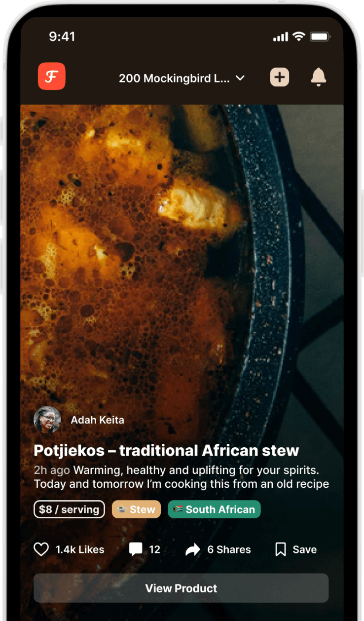This screenshot has width=364, height=621.
Task: Select the Stew category tag
Action: click(x=137, y=509)
